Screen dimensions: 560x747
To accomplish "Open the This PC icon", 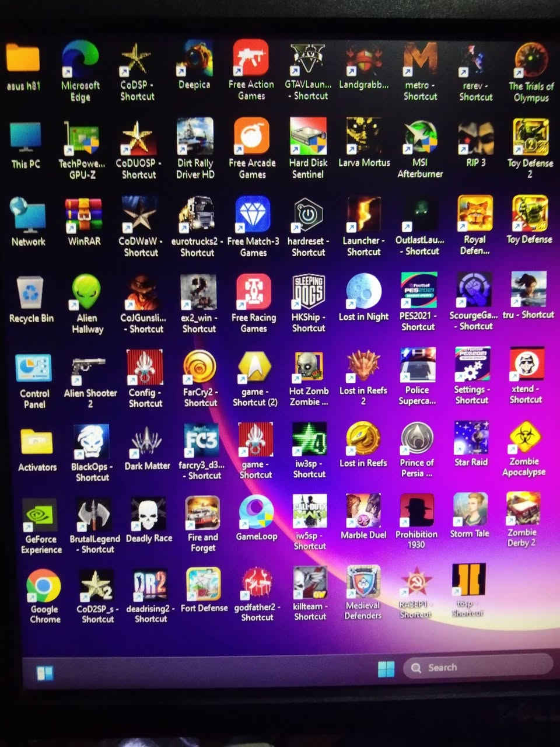I will [26, 138].
